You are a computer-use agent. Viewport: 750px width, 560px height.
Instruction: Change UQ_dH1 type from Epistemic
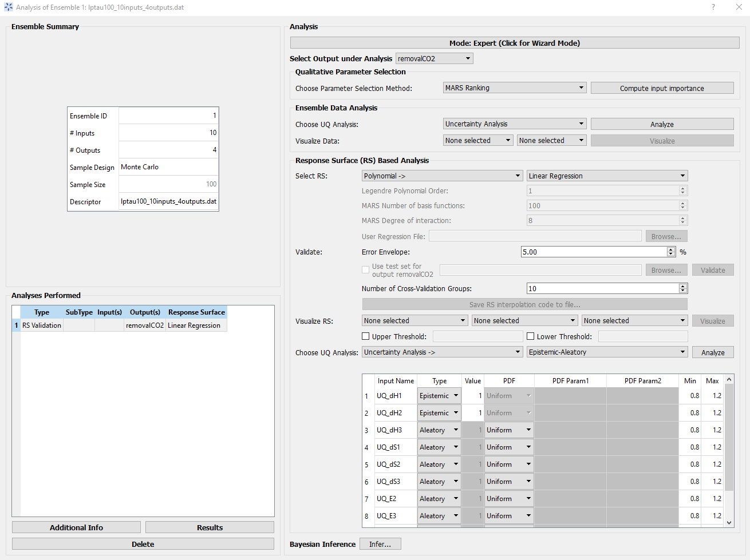[439, 395]
